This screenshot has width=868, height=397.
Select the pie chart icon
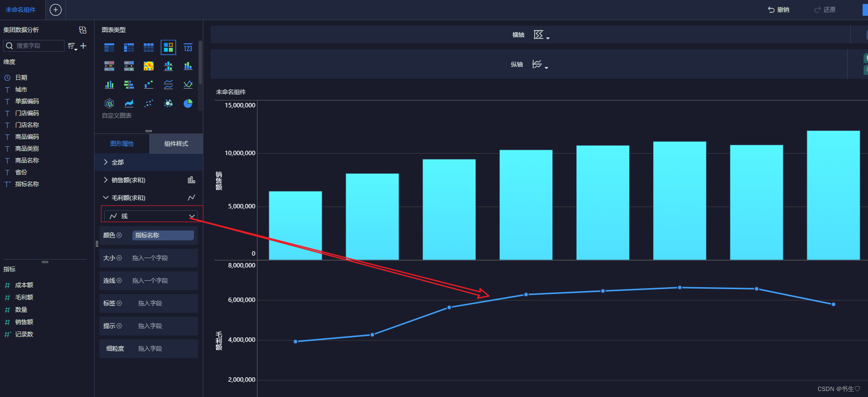click(188, 103)
